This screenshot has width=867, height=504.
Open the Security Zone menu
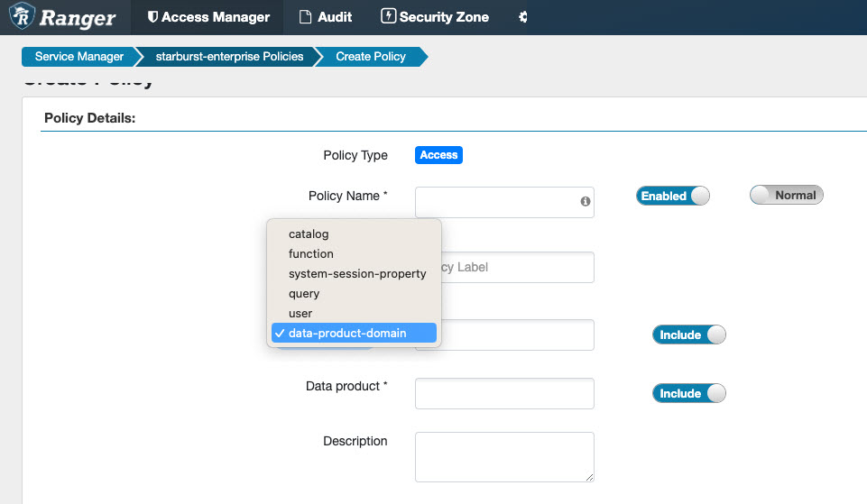[x=435, y=17]
